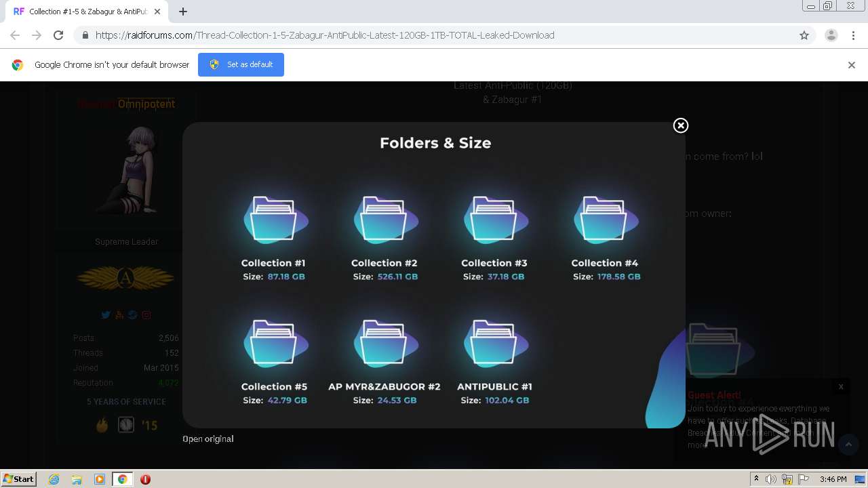Open Windows Explorer from taskbar

(77, 479)
